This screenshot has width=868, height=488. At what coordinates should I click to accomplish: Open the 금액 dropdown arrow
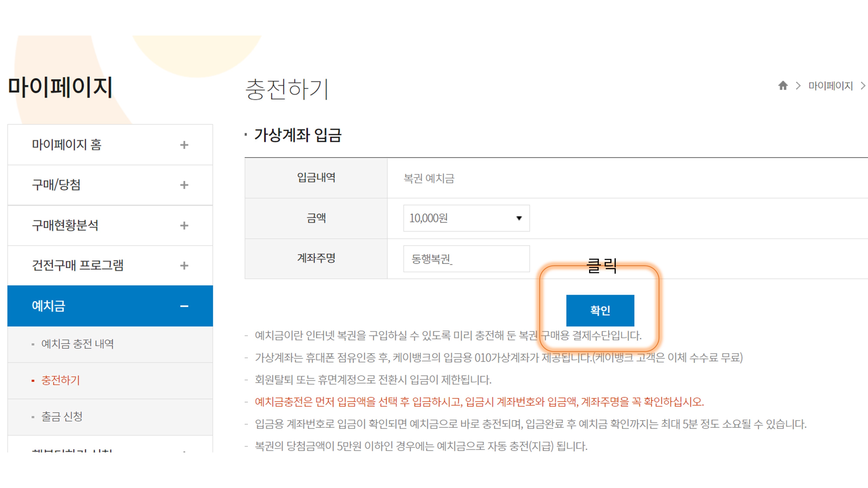[519, 218]
